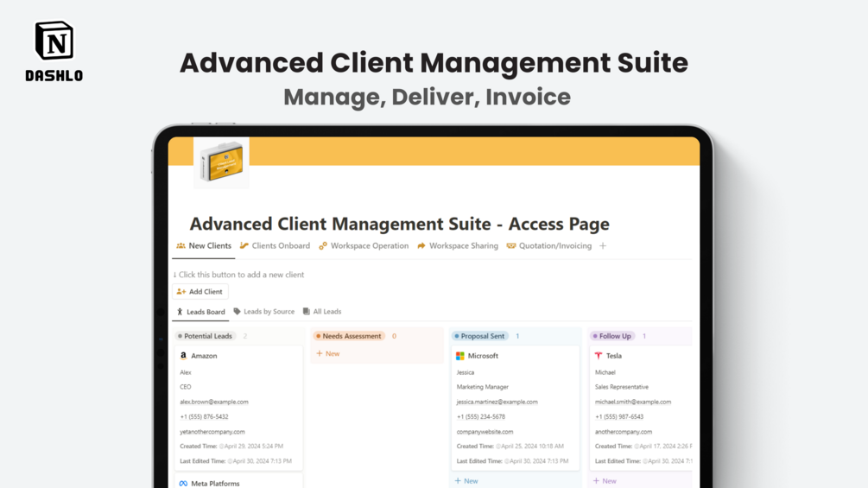
Task: Click the name Alex on Amazon card
Action: point(185,372)
